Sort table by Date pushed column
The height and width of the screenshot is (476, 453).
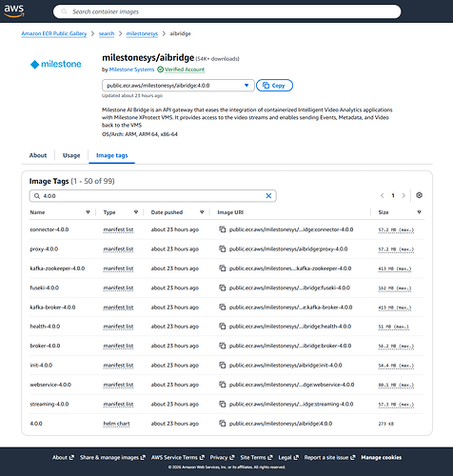(202, 212)
